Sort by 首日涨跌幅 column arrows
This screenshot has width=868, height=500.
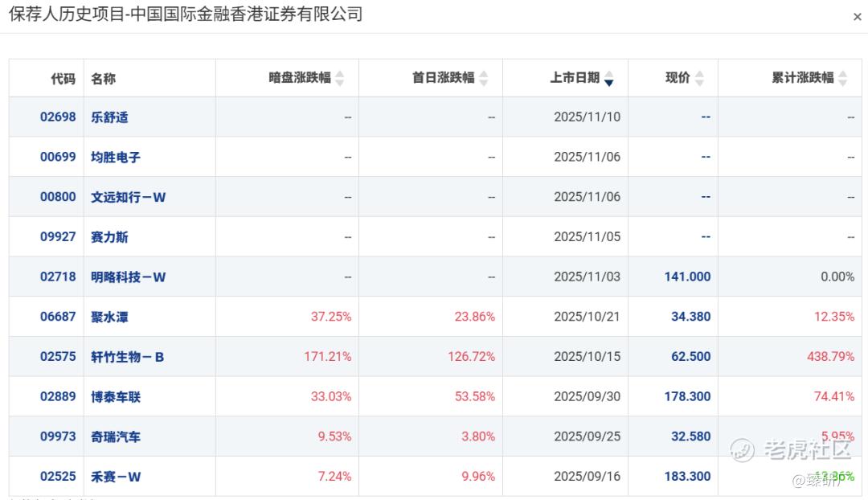[484, 78]
